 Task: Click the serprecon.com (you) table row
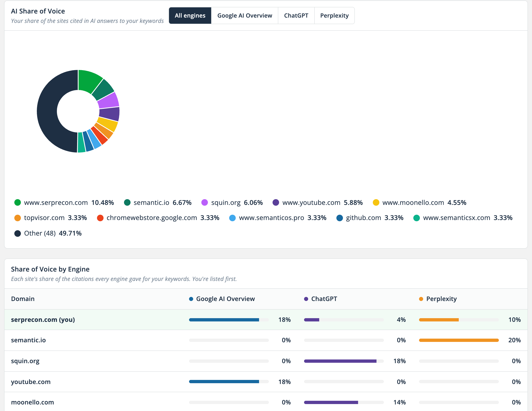(x=266, y=320)
